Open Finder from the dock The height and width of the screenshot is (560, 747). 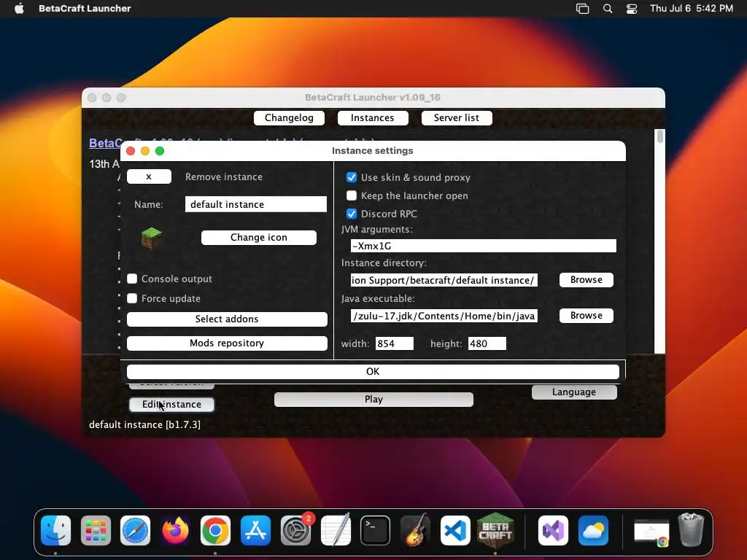(55, 530)
